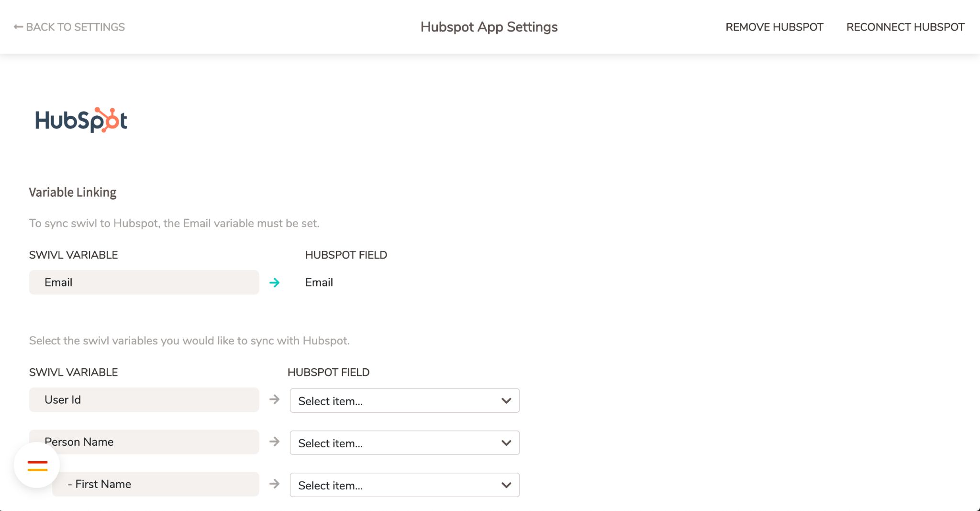This screenshot has width=980, height=511.
Task: Click the chevron on the First Name dropdown
Action: coord(506,485)
